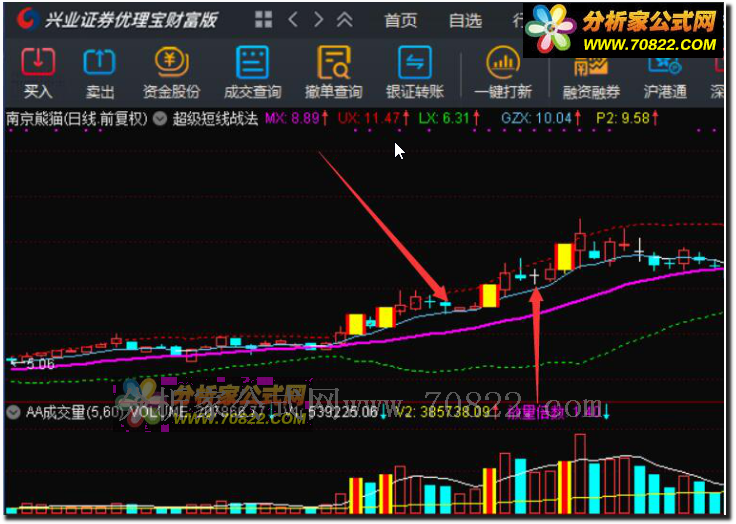Click the 5.06 low price label
Image resolution: width=736 pixels, height=524 pixels.
point(40,364)
